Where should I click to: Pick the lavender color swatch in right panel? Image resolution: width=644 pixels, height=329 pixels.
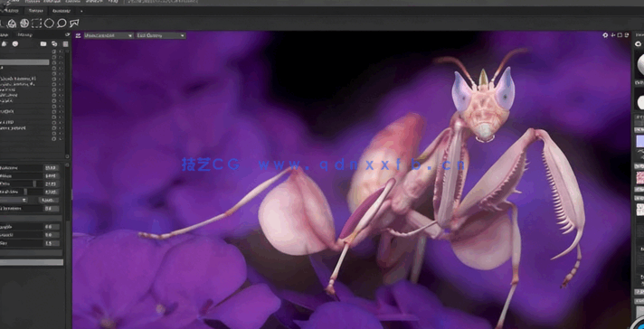[x=640, y=141]
